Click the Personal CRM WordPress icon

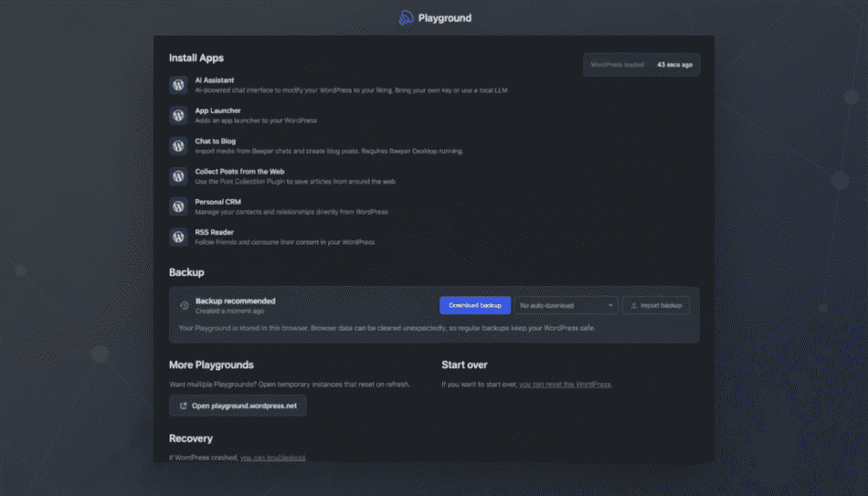point(178,206)
